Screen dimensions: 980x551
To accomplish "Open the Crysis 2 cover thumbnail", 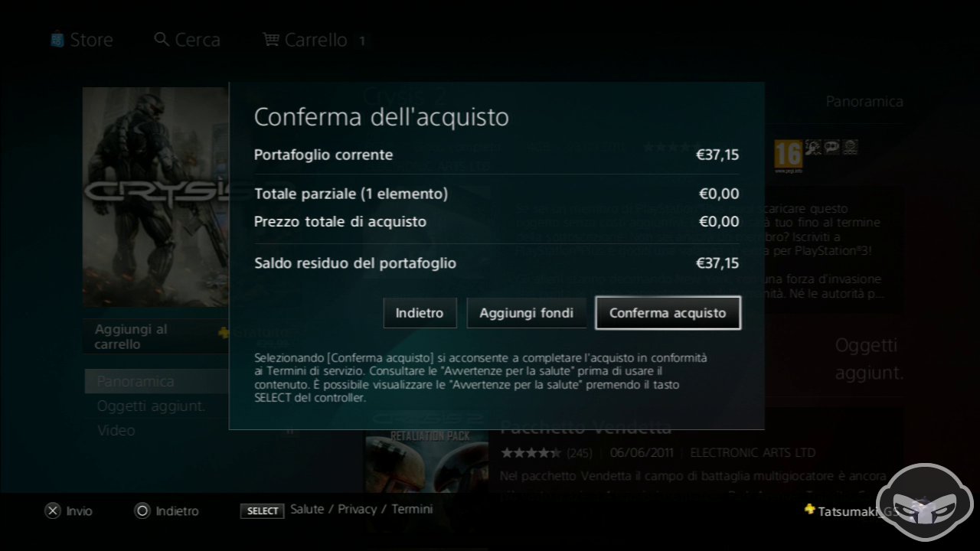I will click(155, 197).
